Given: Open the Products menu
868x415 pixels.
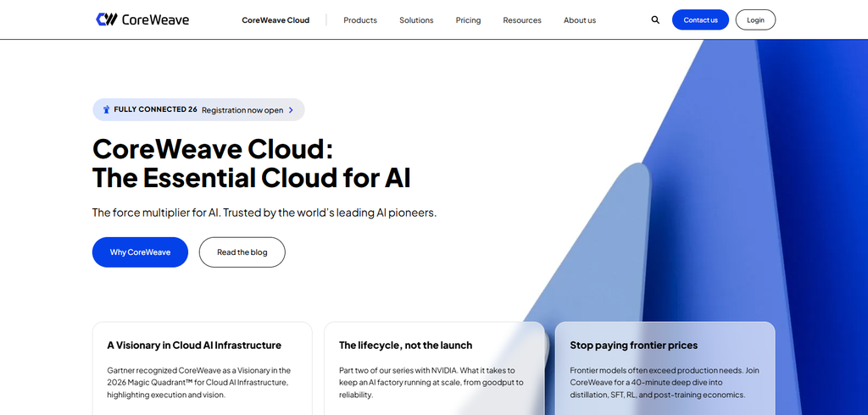Looking at the screenshot, I should [x=360, y=20].
